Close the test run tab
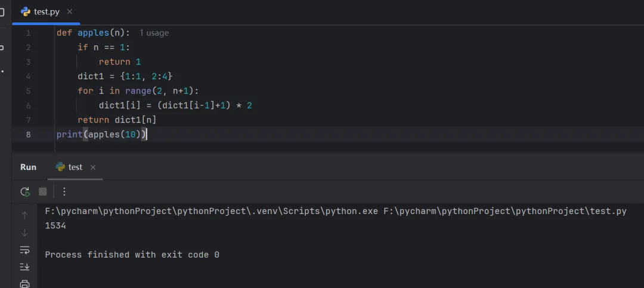This screenshot has width=644, height=288. pyautogui.click(x=92, y=168)
